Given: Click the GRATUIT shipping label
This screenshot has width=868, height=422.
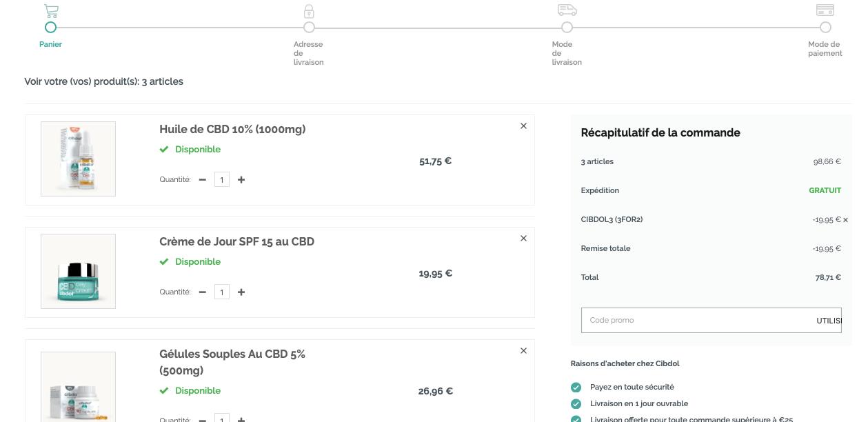Looking at the screenshot, I should (825, 190).
